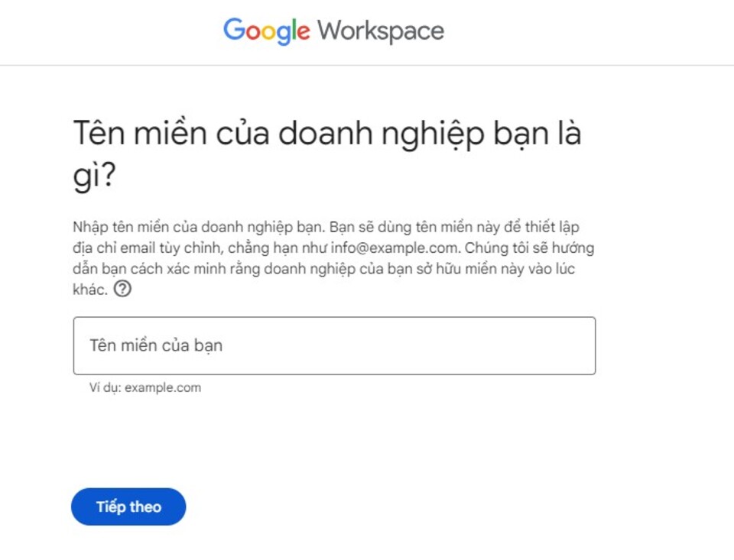Click the gray Workspace word in logo
The image size is (734, 560).
380,31
